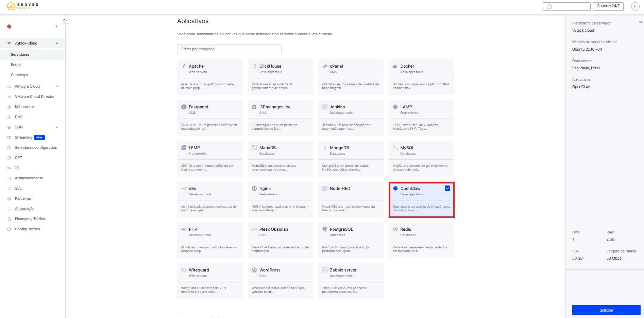Click the Apache application icon
This screenshot has height=318, width=644.
(x=184, y=66)
